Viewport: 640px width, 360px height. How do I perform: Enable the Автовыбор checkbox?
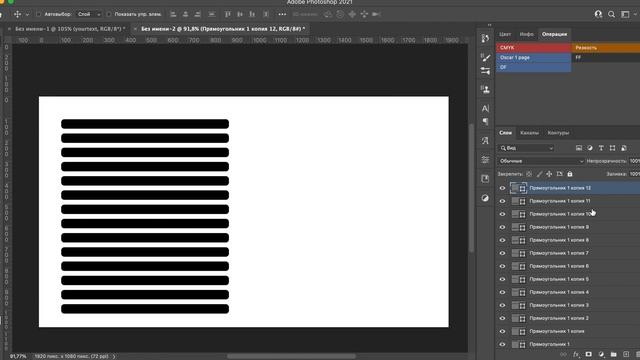coord(38,14)
